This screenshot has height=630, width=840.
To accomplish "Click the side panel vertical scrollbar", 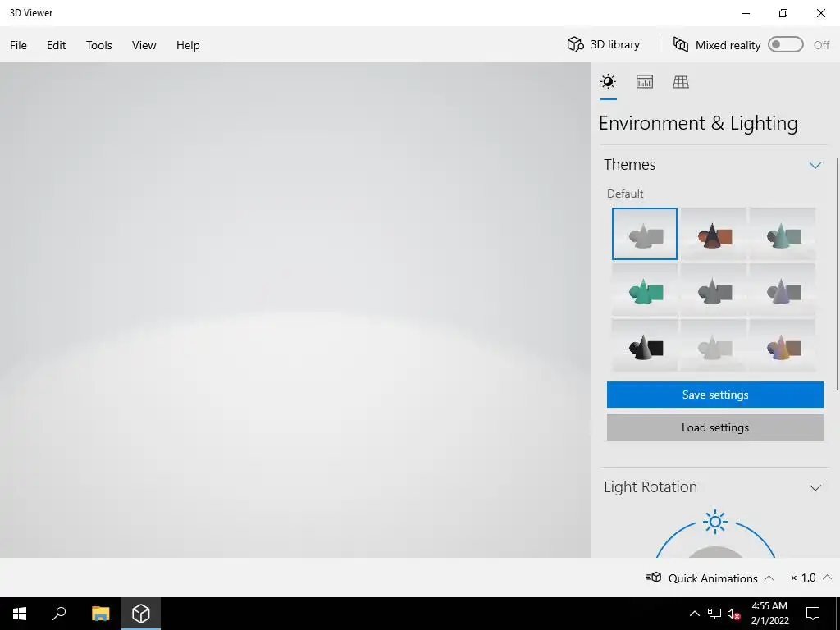I will [x=837, y=273].
